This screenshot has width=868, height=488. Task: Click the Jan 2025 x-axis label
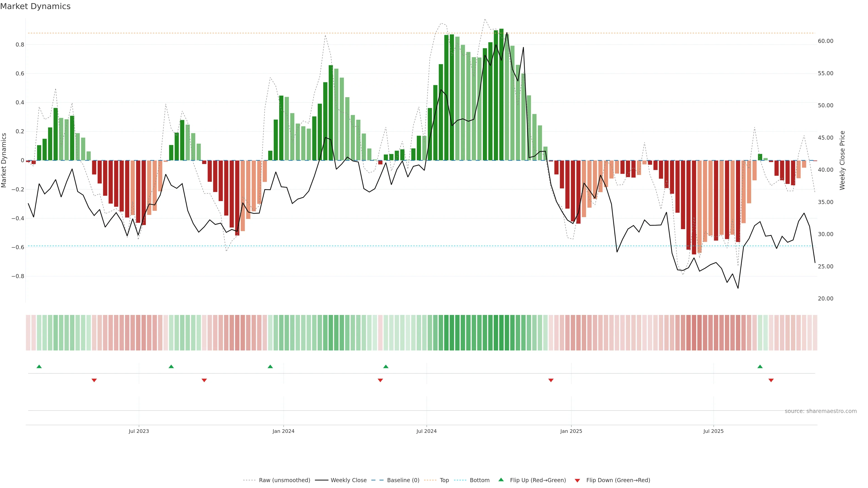pyautogui.click(x=571, y=431)
